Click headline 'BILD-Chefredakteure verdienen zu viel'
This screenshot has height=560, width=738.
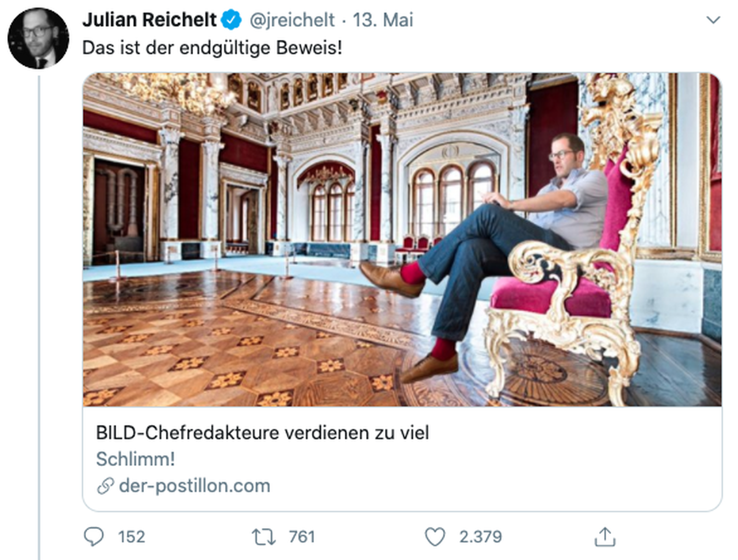pos(262,433)
